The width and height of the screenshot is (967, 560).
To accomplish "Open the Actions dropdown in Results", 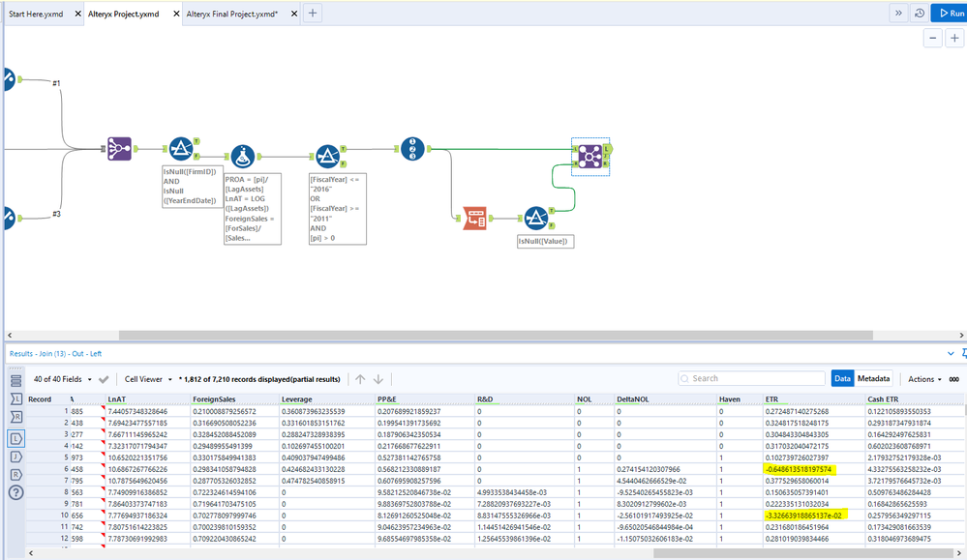I will tap(922, 378).
